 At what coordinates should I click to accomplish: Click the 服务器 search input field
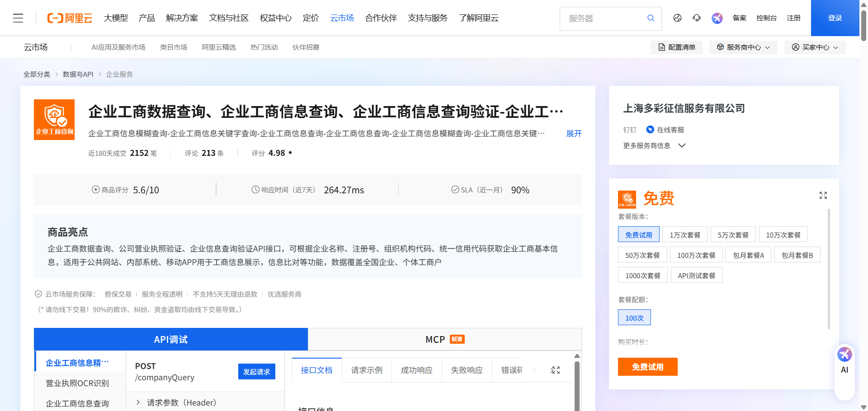pos(604,19)
